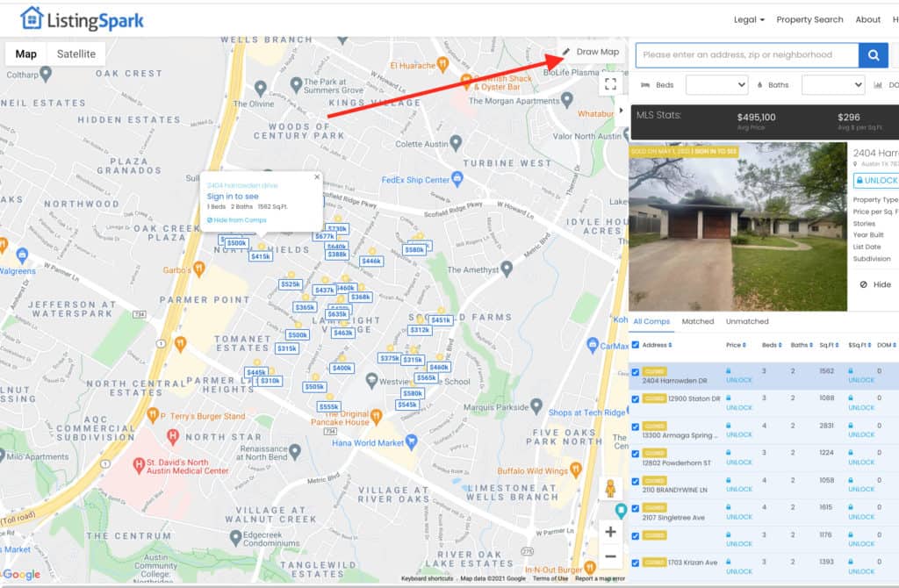The image size is (899, 588).
Task: Collapse the map panel with the arrow
Action: pyautogui.click(x=621, y=110)
